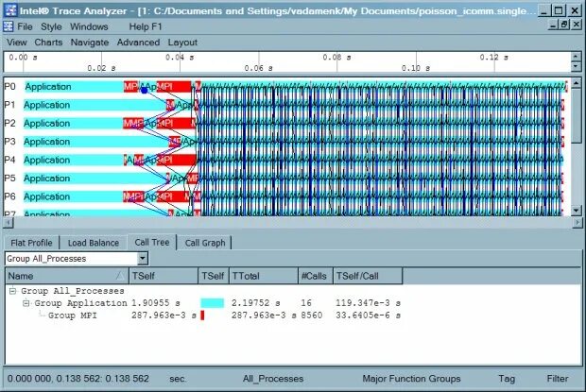Click the #Calls column header
Viewport: 586px width, 392px height.
[316, 276]
